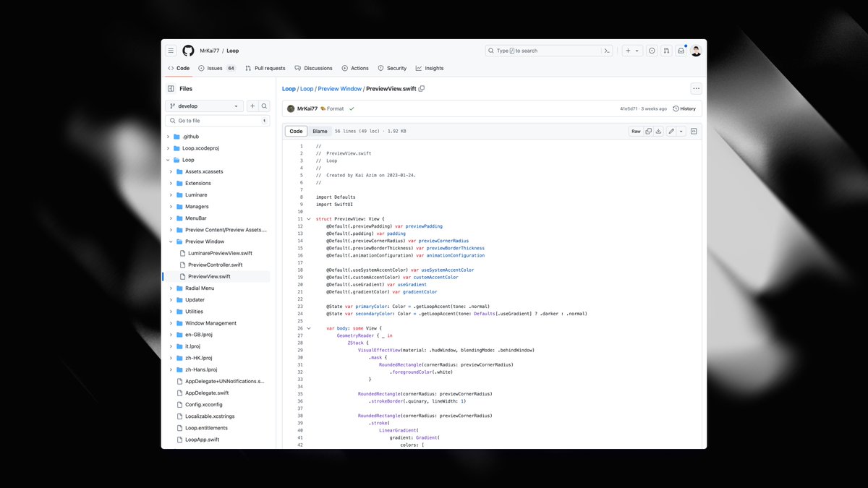Expand the Luminare folder
The image size is (868, 488).
pos(171,194)
